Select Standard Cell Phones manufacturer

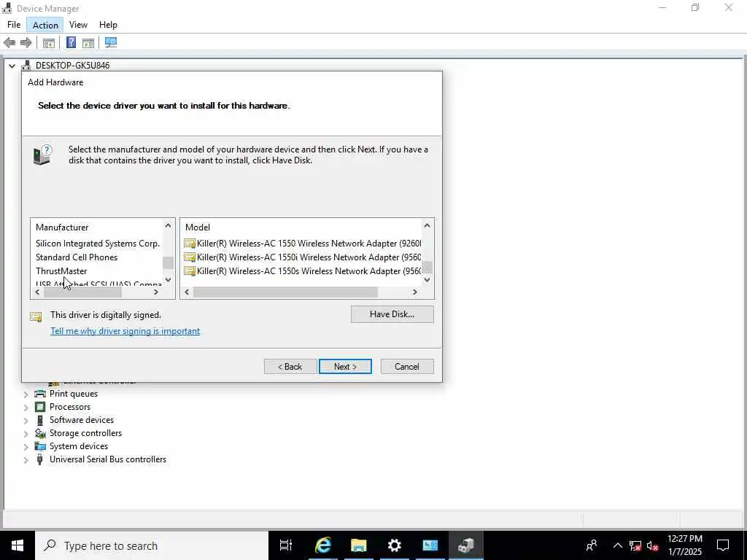(x=77, y=257)
